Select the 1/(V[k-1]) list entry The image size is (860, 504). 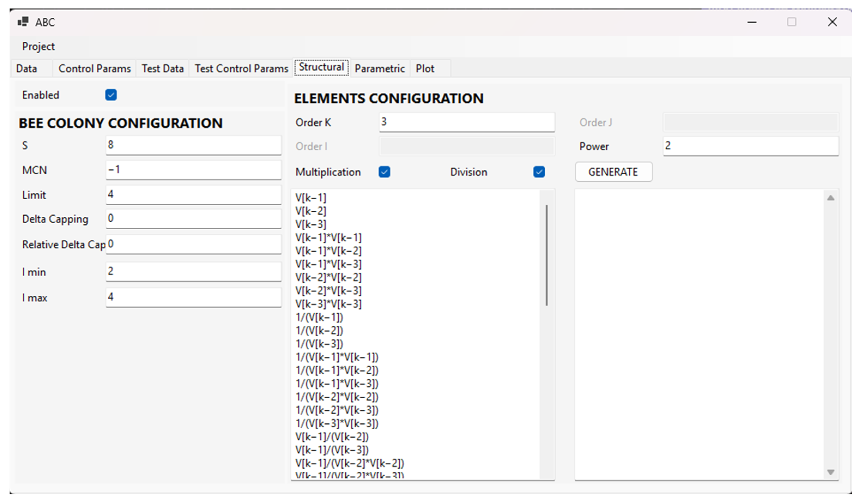[x=320, y=317]
